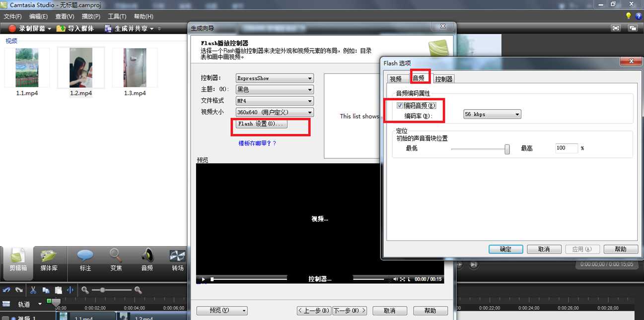Expand the 轨道 dropdown arrow
This screenshot has width=644, height=320.
[41, 304]
